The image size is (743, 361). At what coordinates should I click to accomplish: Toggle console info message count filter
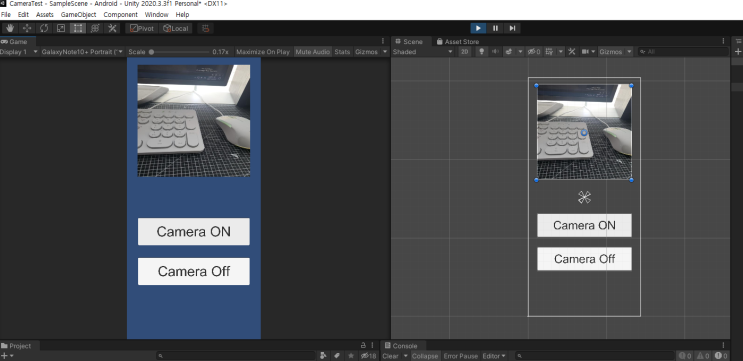(685, 356)
